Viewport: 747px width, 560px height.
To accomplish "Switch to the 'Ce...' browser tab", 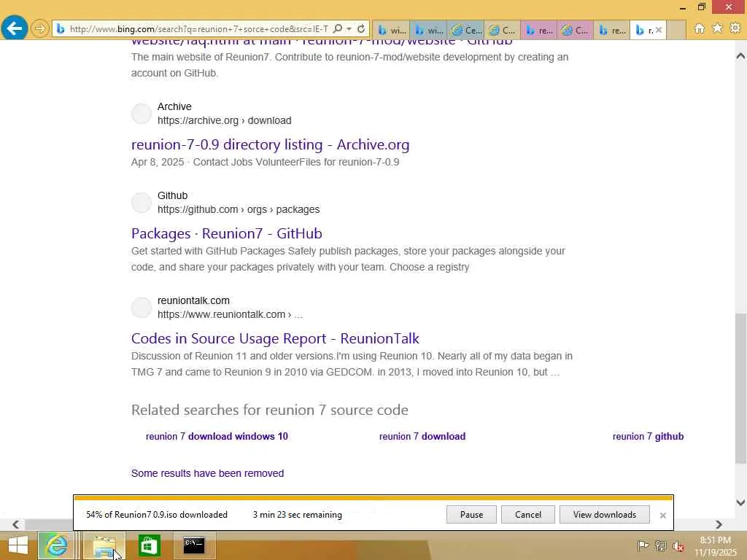I will (465, 30).
